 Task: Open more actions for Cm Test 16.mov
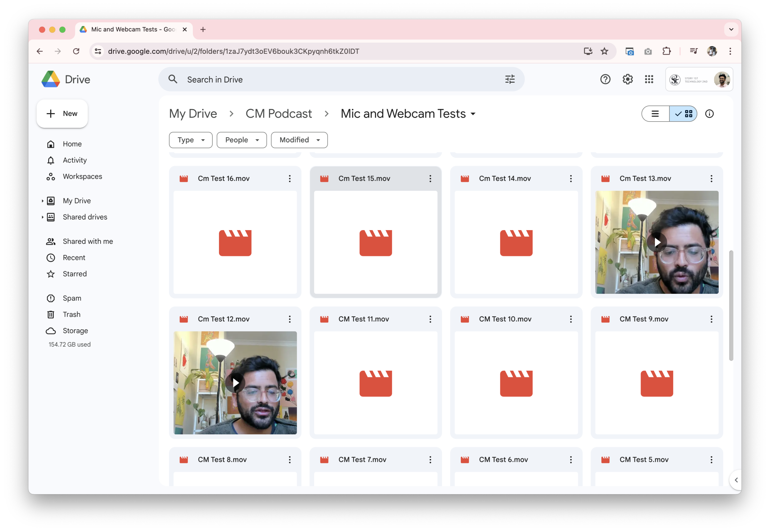click(290, 178)
